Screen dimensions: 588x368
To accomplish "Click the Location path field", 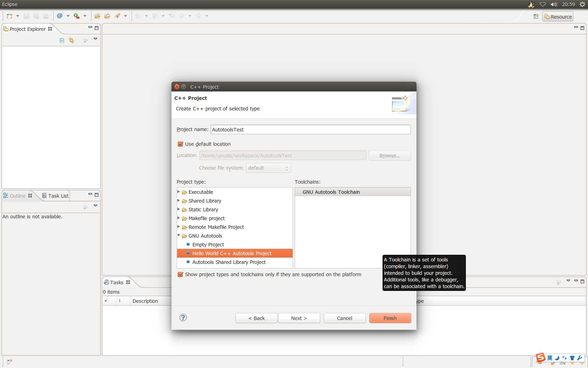I will tap(282, 155).
